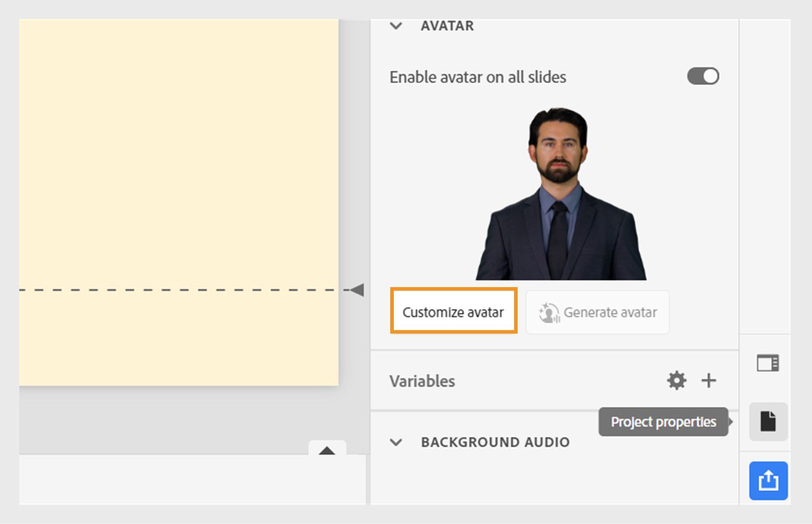Screen dimensions: 812x524
Task: Select the slide panel icon above Project properties
Action: [x=768, y=362]
